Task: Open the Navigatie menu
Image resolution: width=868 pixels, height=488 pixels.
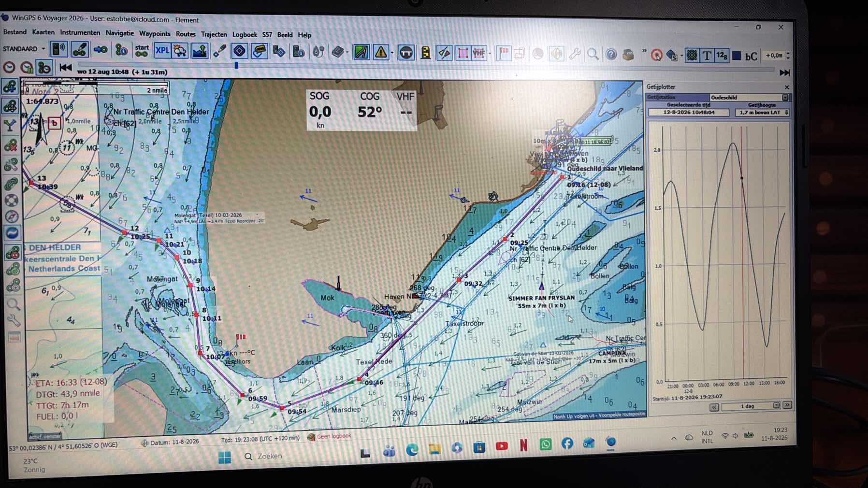Action: (120, 33)
